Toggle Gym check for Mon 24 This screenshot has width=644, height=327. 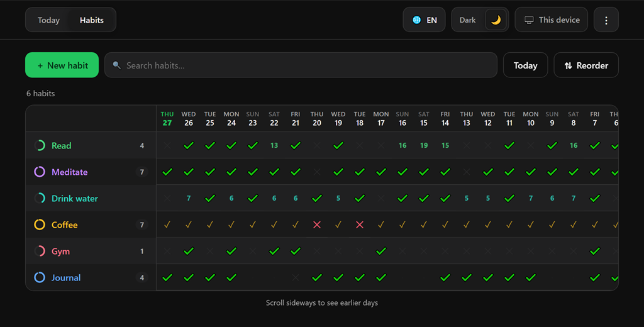[x=231, y=251]
